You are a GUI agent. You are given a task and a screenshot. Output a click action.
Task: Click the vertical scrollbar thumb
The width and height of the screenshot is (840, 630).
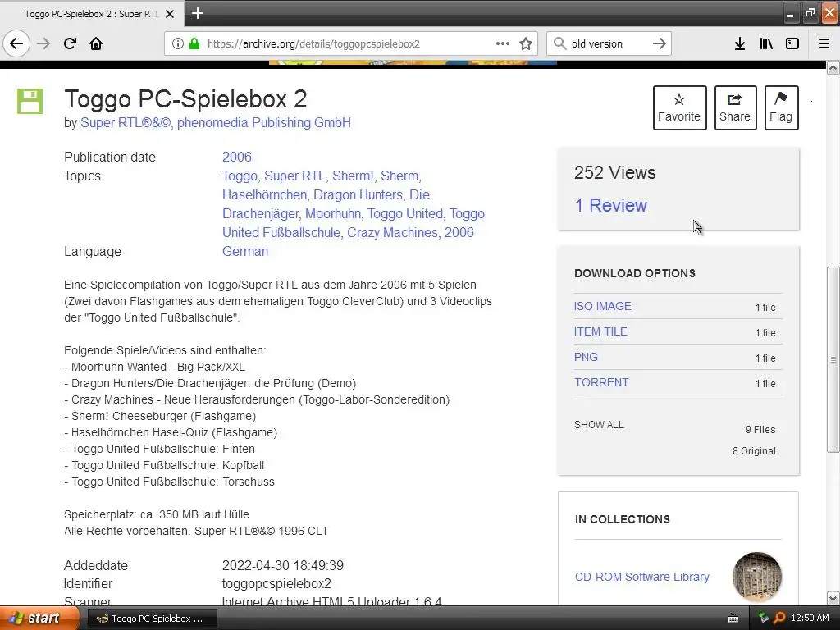click(833, 359)
